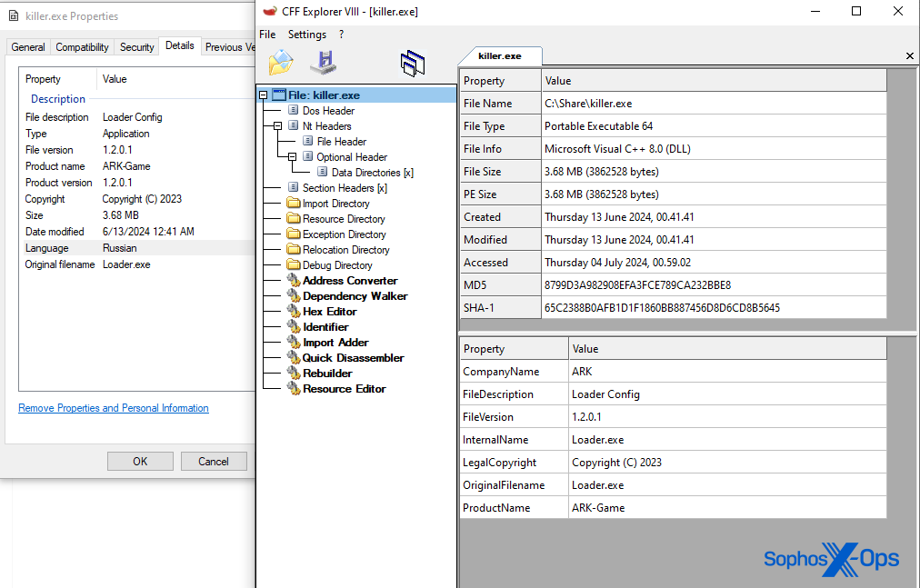Open the Exception Directory folder
Viewport: 920px width, 588px height.
(345, 234)
